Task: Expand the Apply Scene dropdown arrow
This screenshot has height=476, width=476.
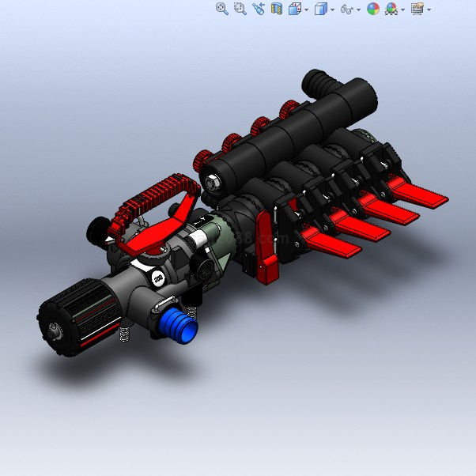Action: tap(402, 9)
